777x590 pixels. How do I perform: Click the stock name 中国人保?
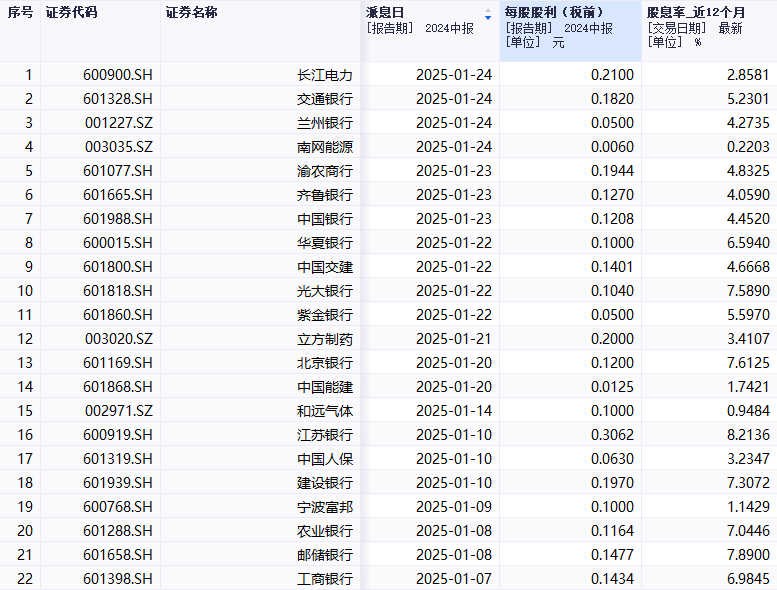pos(325,459)
